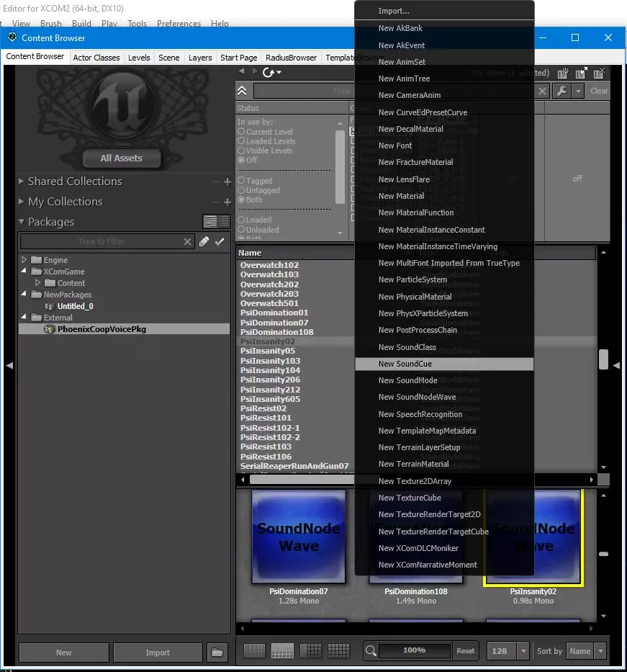Viewport: 627px width, 672px height.
Task: Expand Shared Collections section
Action: 21,182
